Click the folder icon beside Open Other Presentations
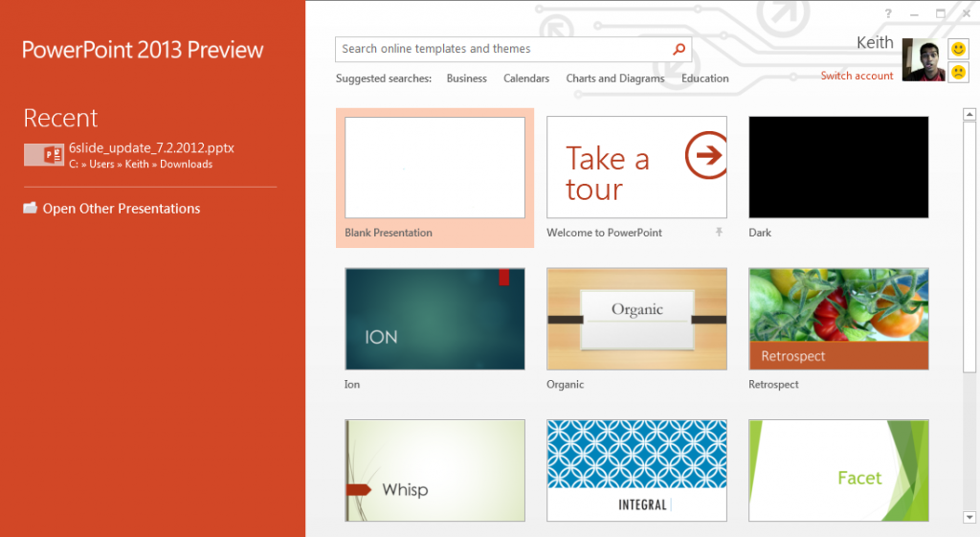 click(30, 208)
